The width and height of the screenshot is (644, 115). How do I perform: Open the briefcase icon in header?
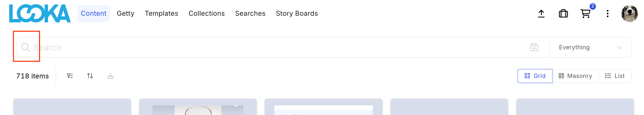pos(563,13)
